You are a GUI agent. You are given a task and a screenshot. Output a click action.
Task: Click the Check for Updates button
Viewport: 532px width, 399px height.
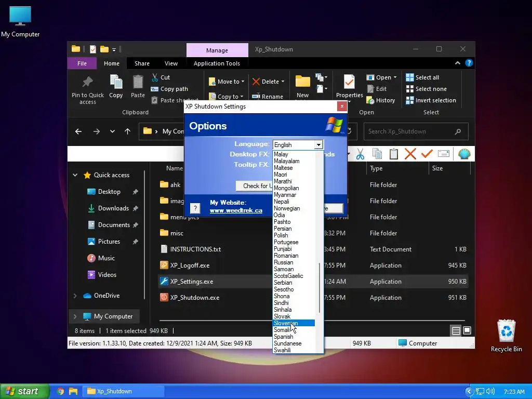click(254, 185)
